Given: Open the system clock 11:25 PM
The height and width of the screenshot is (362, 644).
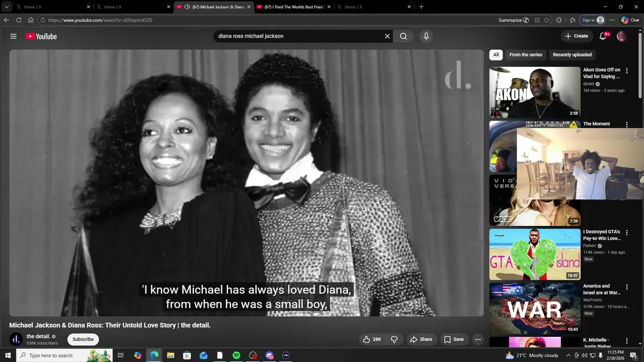Looking at the screenshot, I should pos(616,355).
